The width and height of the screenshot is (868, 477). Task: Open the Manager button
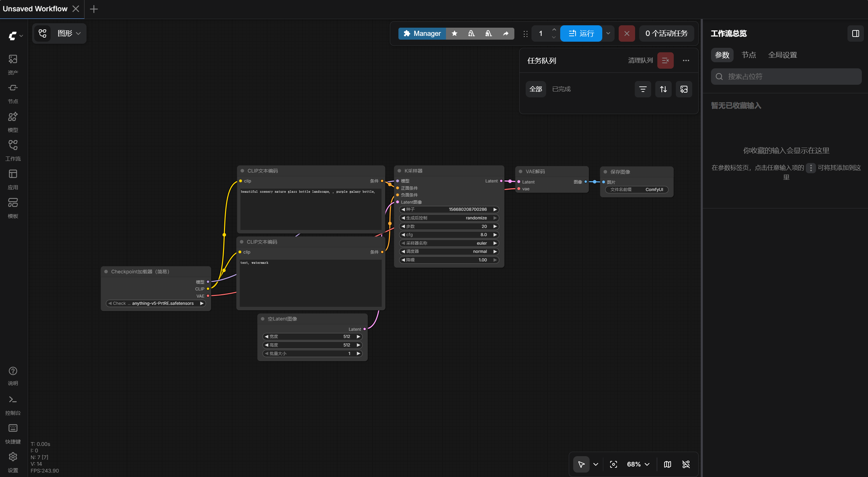point(422,33)
